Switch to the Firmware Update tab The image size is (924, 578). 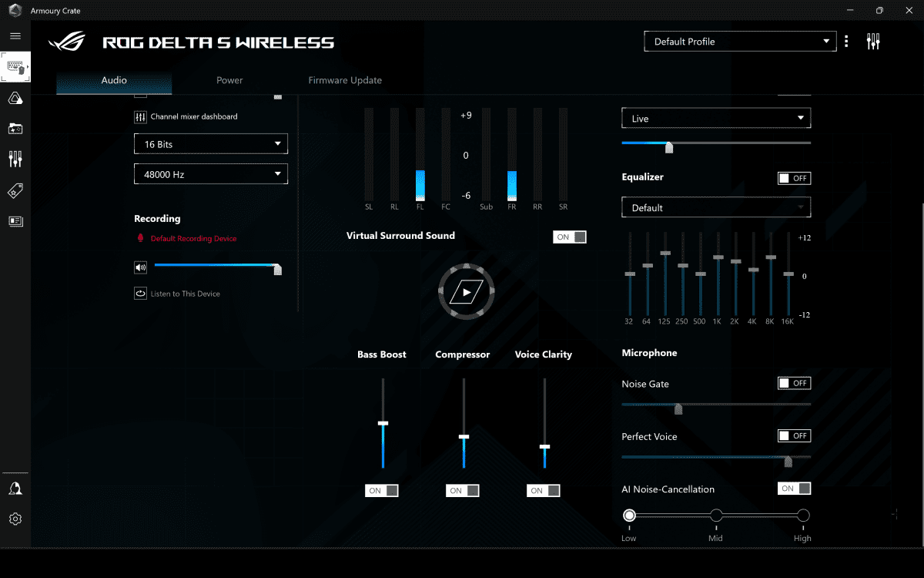click(345, 80)
